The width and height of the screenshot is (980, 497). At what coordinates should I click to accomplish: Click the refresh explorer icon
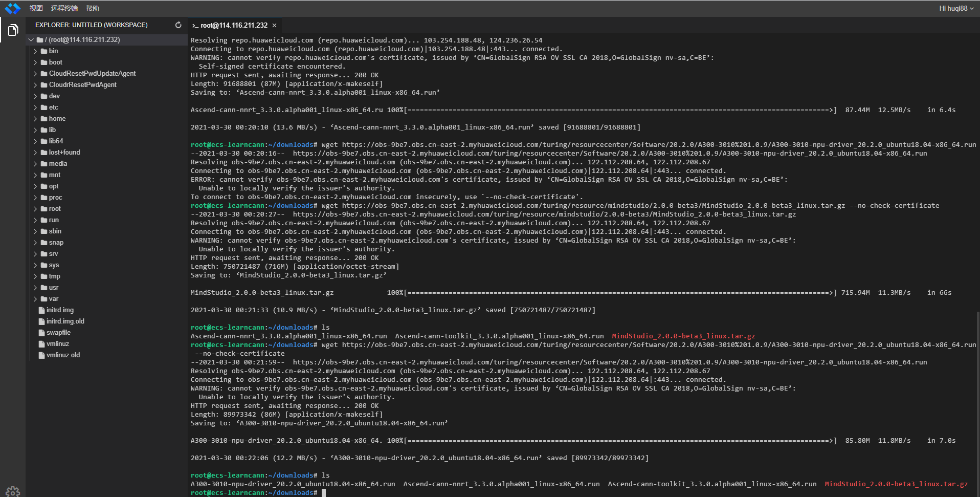[x=178, y=25]
